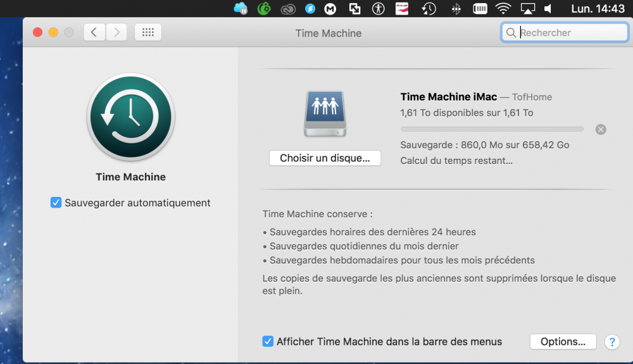Open the green circular menu bar icon

coord(264,8)
